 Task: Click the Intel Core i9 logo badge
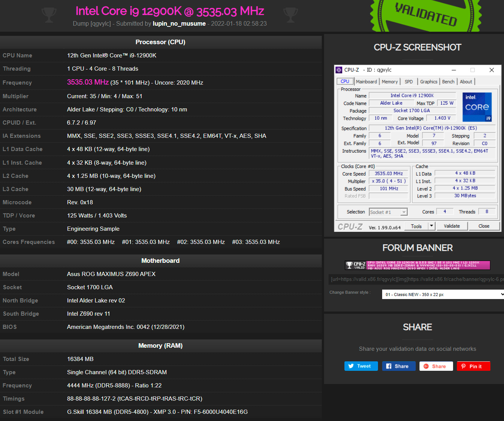(x=477, y=107)
